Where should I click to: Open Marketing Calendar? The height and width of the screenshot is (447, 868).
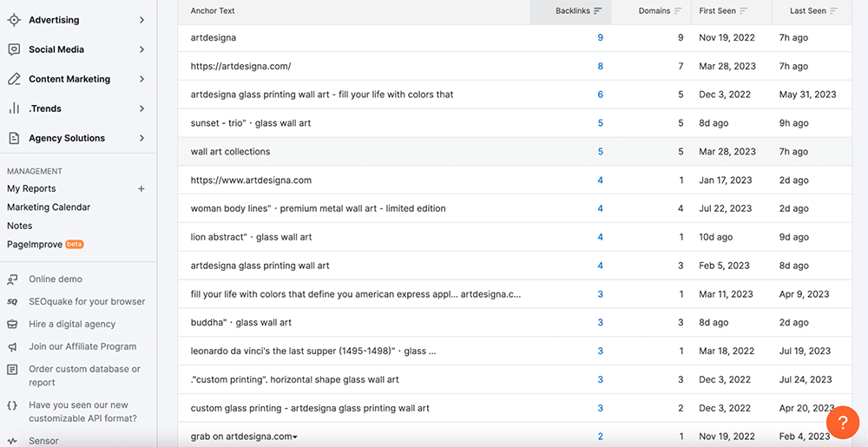[49, 207]
